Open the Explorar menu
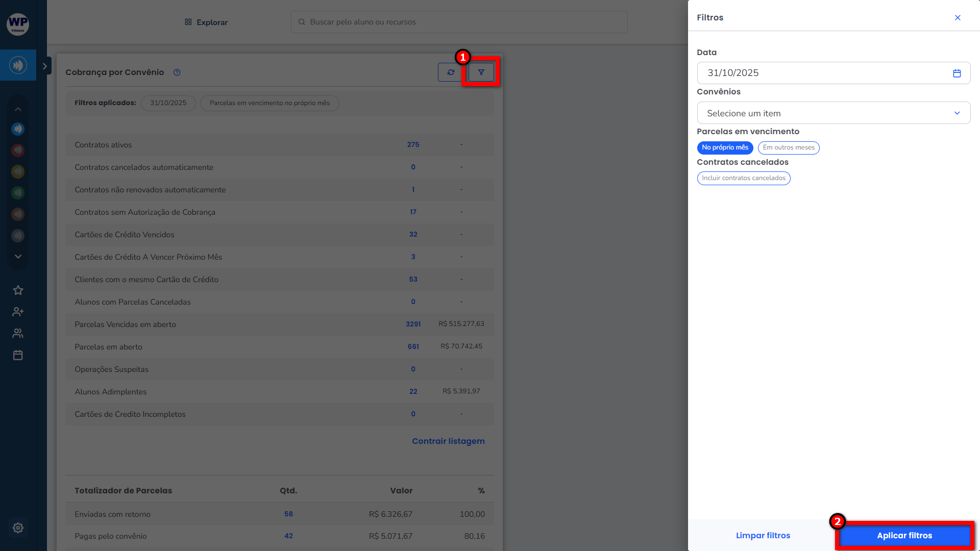The image size is (980, 551). 206,22
